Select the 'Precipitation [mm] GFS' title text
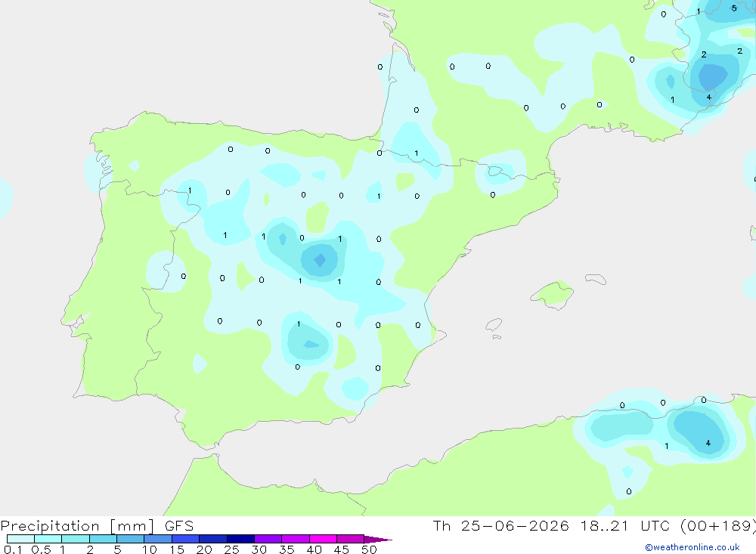Image resolution: width=756 pixels, height=554 pixels. 97,526
